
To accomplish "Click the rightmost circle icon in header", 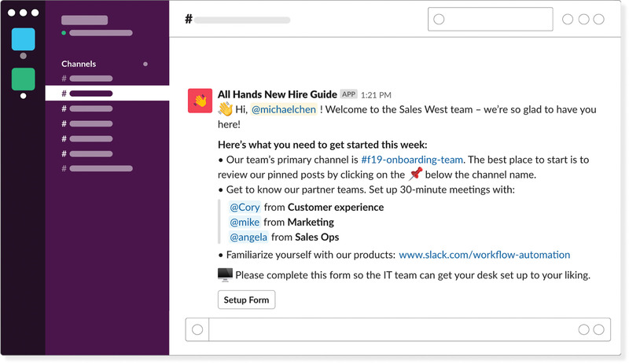I will (x=599, y=20).
